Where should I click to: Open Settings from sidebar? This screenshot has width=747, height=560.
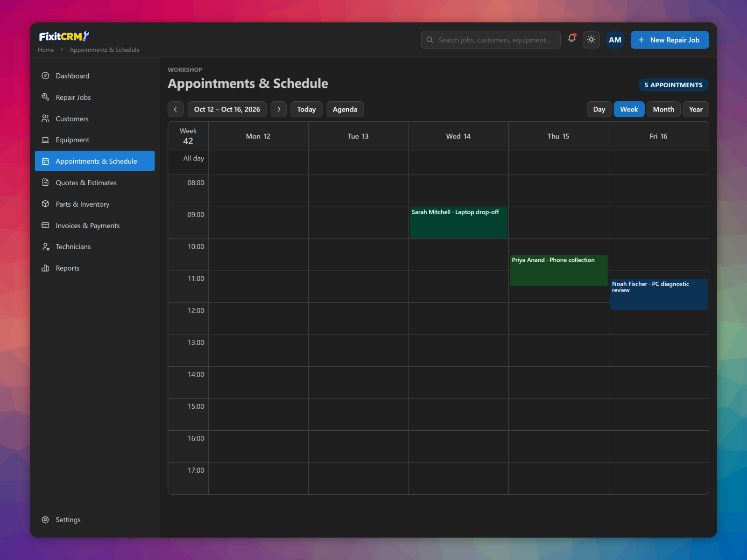pyautogui.click(x=95, y=519)
